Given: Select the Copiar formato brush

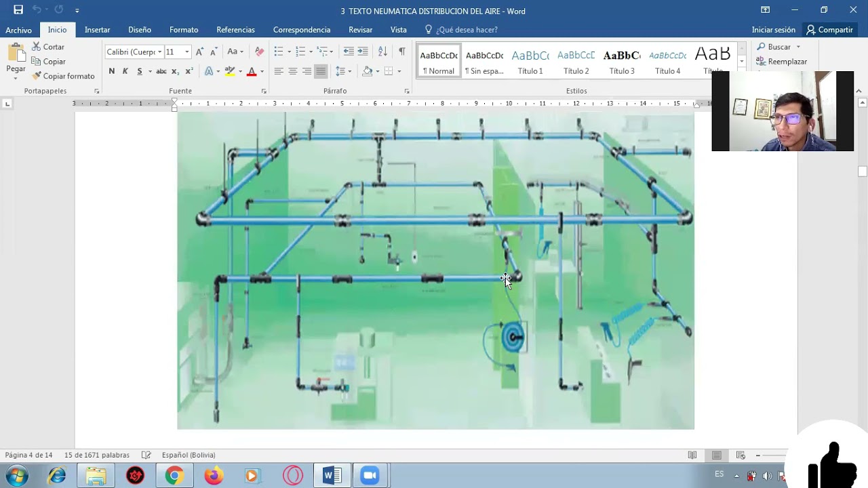Looking at the screenshot, I should [63, 76].
